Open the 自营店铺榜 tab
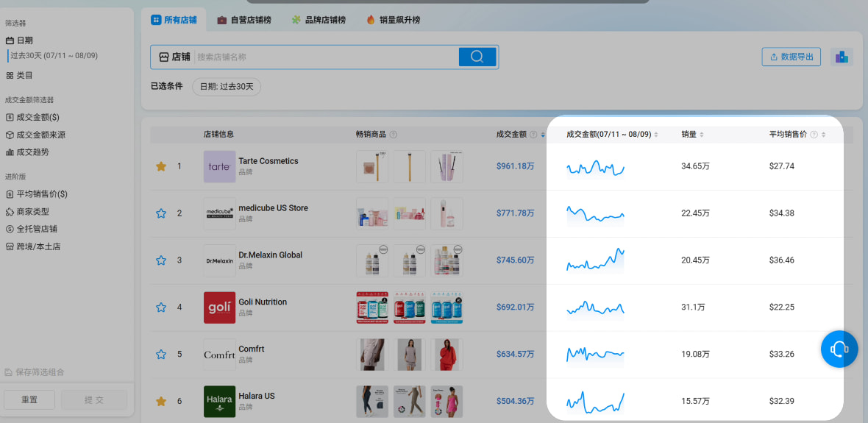 click(x=244, y=20)
